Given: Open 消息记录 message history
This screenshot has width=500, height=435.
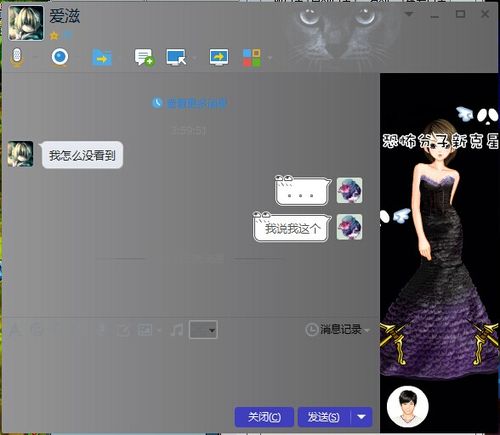Looking at the screenshot, I should (333, 329).
